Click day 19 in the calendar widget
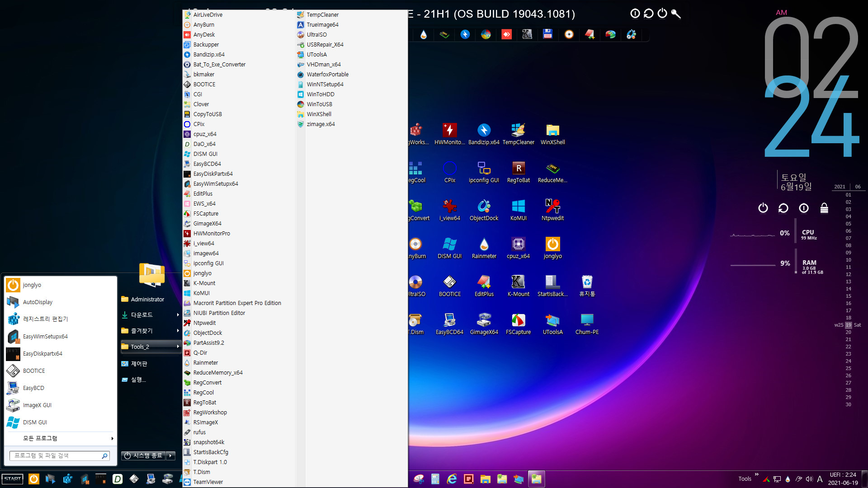Image resolution: width=868 pixels, height=488 pixels. coord(849,325)
